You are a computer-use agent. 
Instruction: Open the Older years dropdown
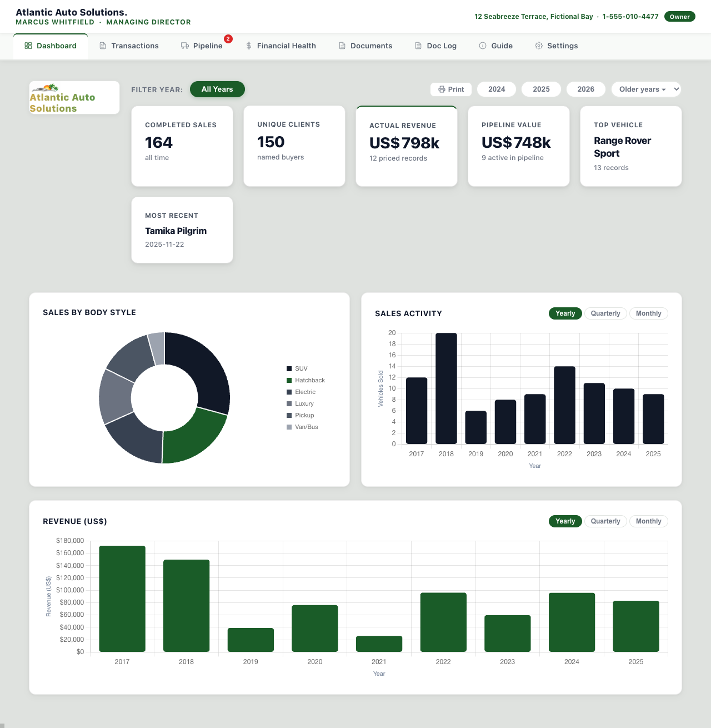(646, 89)
